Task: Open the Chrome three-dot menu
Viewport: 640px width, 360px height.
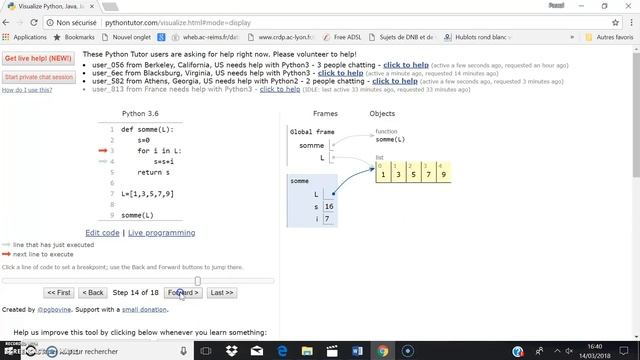Action: [631, 23]
